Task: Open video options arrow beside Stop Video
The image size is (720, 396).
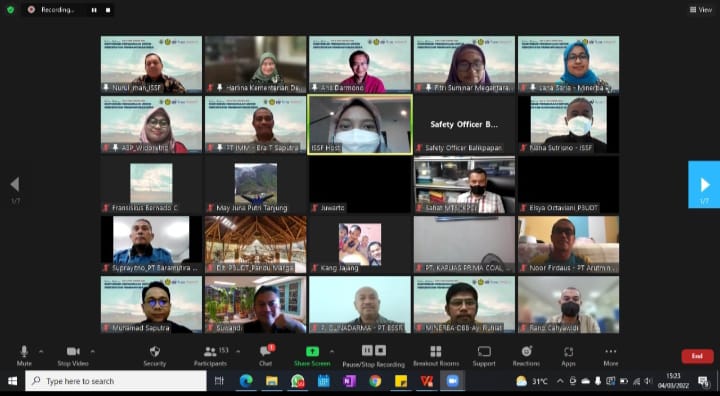Action: tap(92, 352)
